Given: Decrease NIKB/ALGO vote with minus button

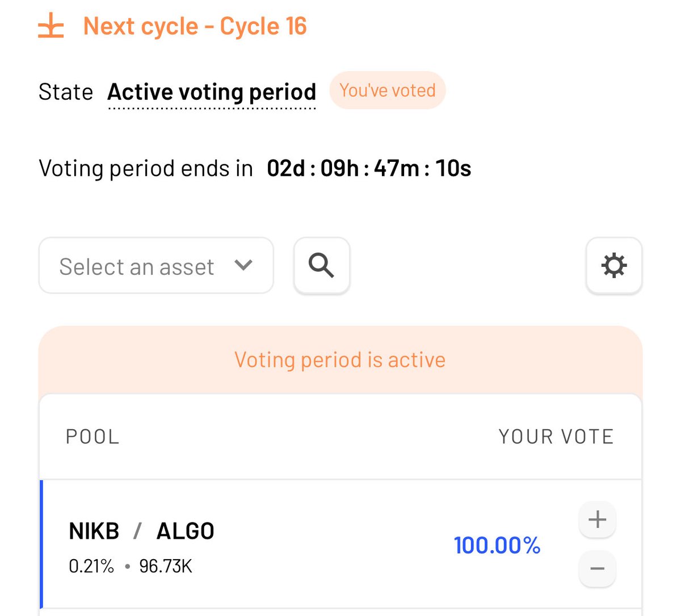Looking at the screenshot, I should tap(597, 568).
